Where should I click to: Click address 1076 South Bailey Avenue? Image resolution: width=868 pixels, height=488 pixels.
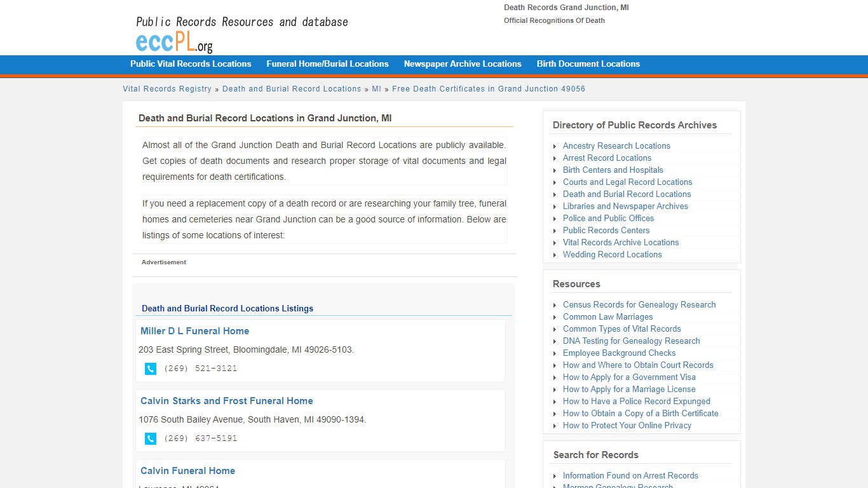pos(252,419)
